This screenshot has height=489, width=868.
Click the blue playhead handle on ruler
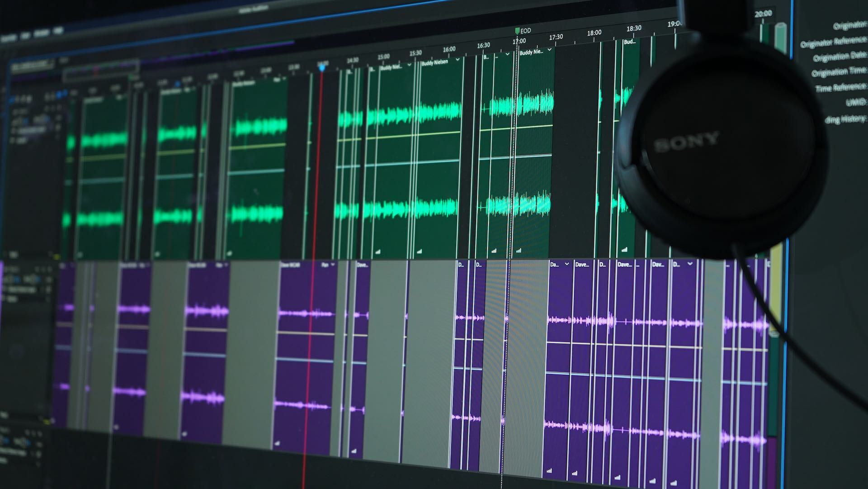(322, 68)
